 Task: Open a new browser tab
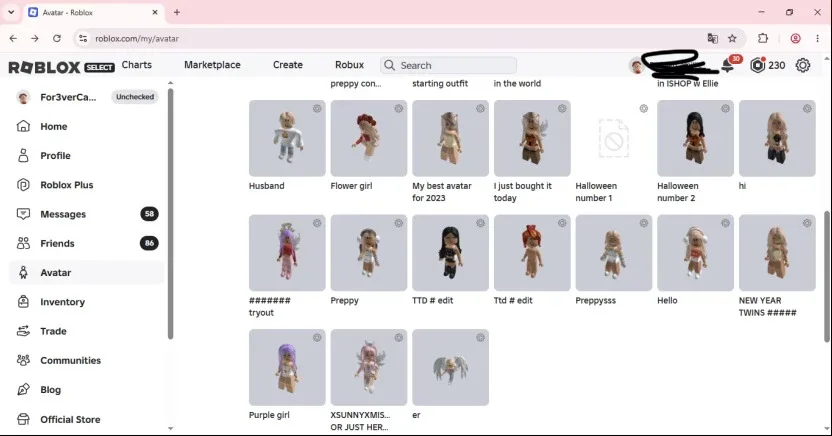177,12
